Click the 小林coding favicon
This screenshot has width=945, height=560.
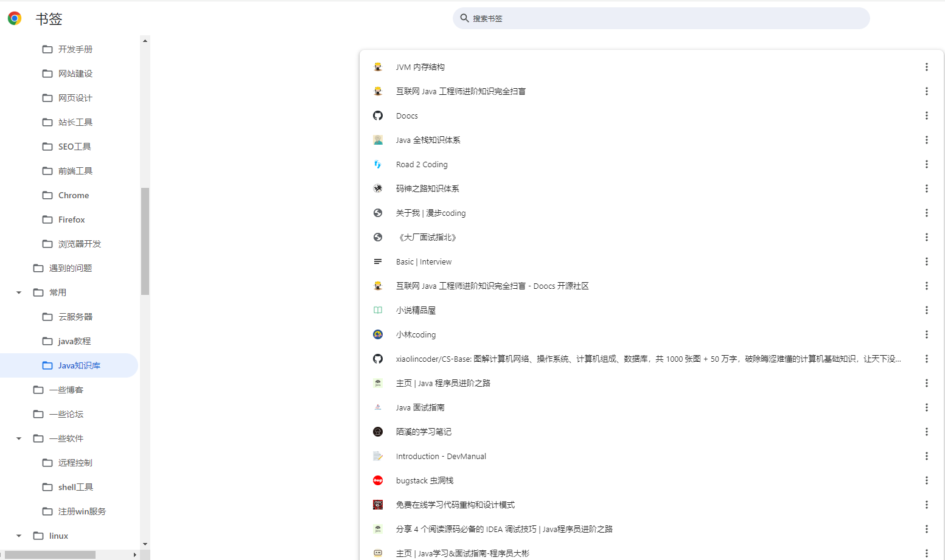pos(378,334)
